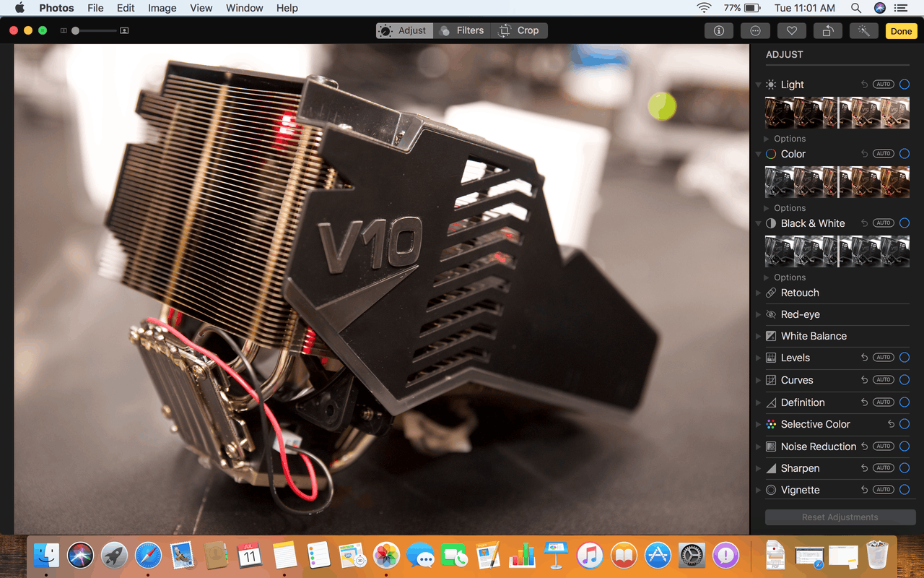Toggle the Black & White adjustment circle
924x578 pixels.
pyautogui.click(x=905, y=223)
